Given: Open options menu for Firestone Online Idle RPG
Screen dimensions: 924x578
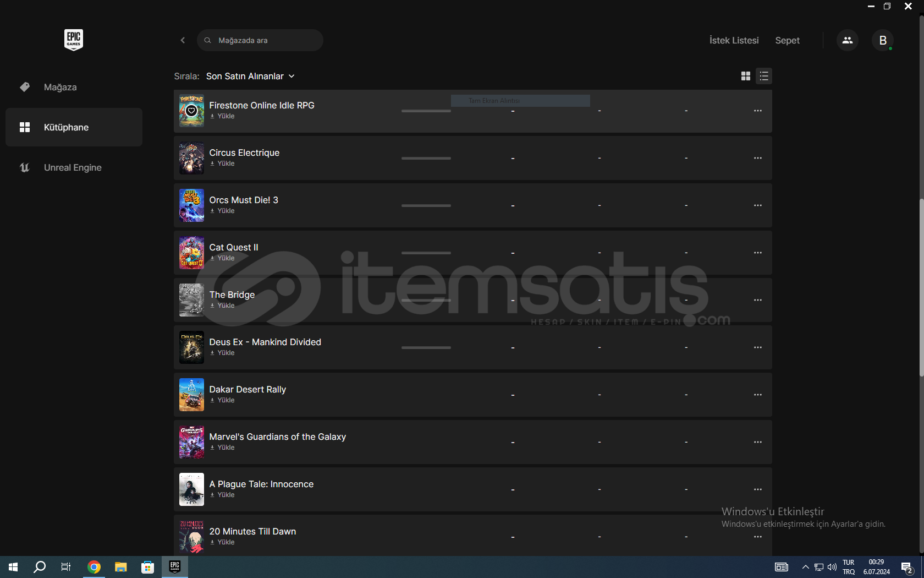Looking at the screenshot, I should tap(757, 111).
